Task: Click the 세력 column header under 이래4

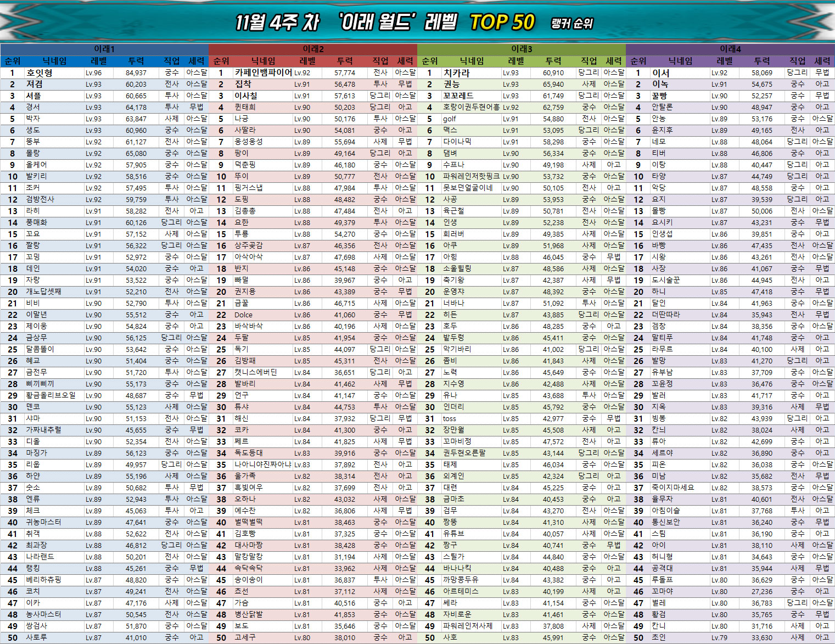Action: tap(822, 61)
